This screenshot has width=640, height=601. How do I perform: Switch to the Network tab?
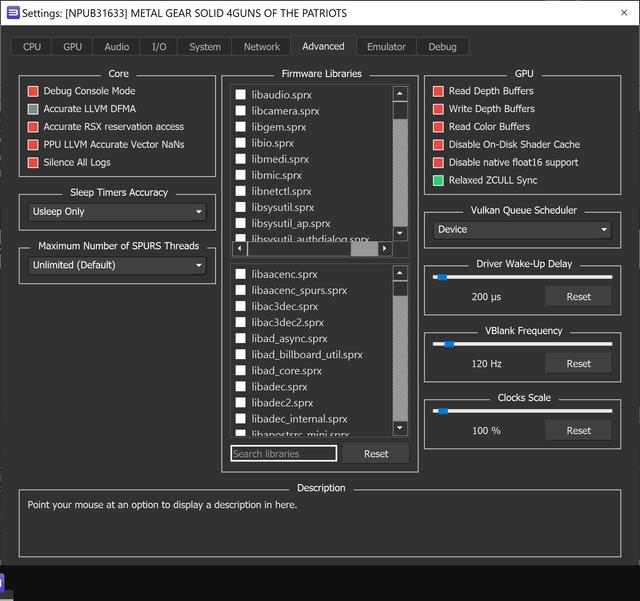click(261, 47)
